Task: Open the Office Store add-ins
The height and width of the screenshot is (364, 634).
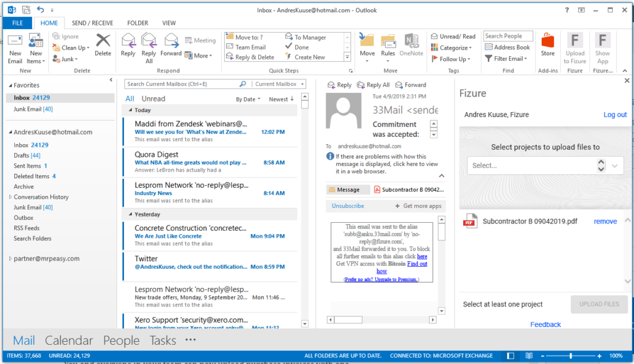Action: (548, 45)
